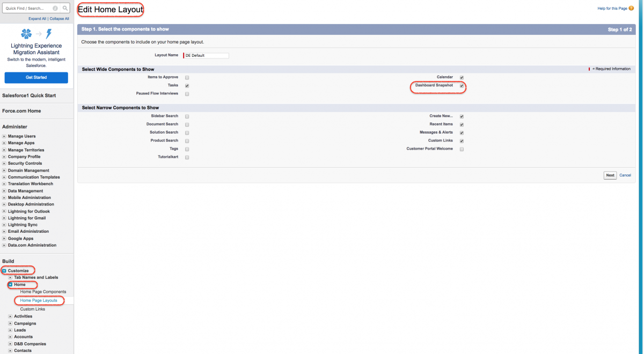
Task: Open Mobile Administration setup item
Action: [x=30, y=198]
